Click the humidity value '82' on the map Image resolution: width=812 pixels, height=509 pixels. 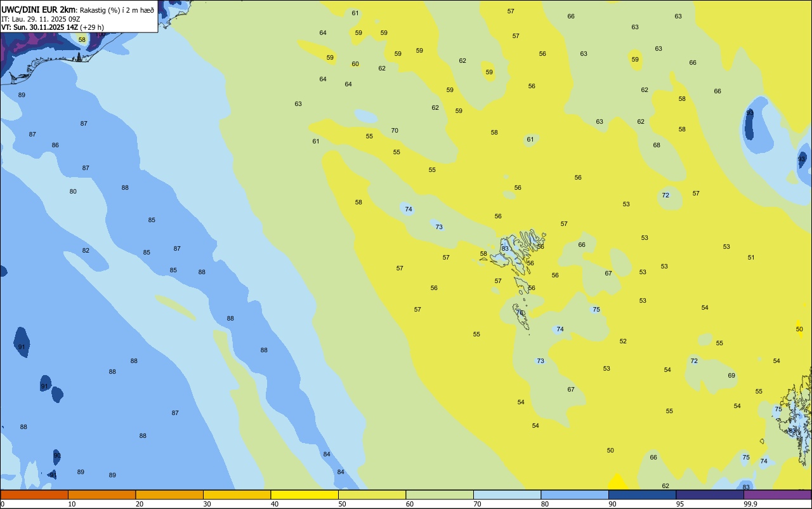86,251
